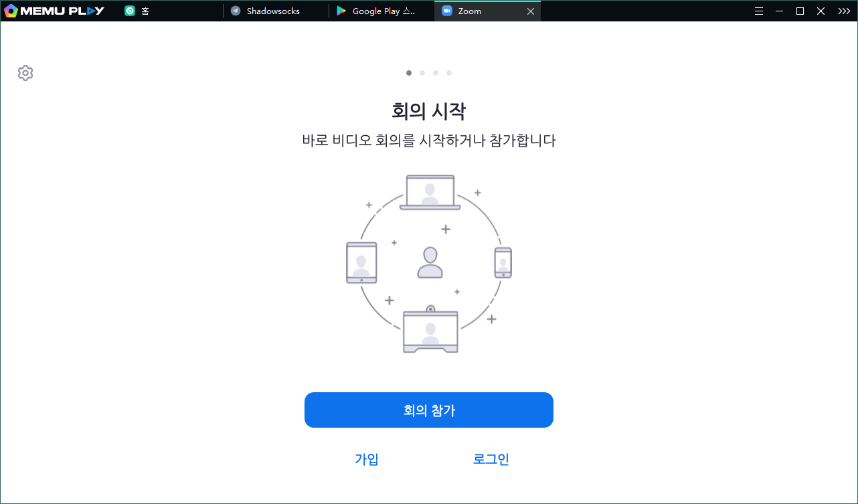Open the MEmu hamburger menu
Screen dimensions: 858x504
point(758,11)
